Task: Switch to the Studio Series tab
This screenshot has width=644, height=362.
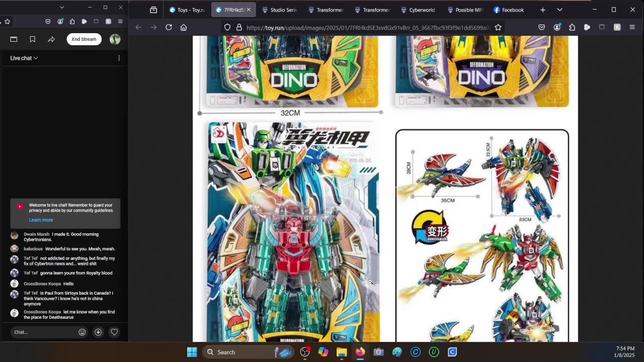Action: (280, 10)
